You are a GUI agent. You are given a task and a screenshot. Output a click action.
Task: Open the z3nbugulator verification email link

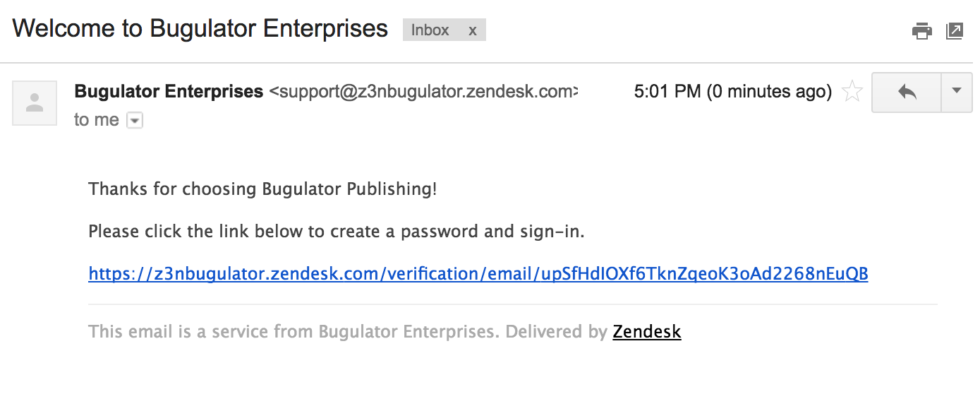click(x=478, y=274)
